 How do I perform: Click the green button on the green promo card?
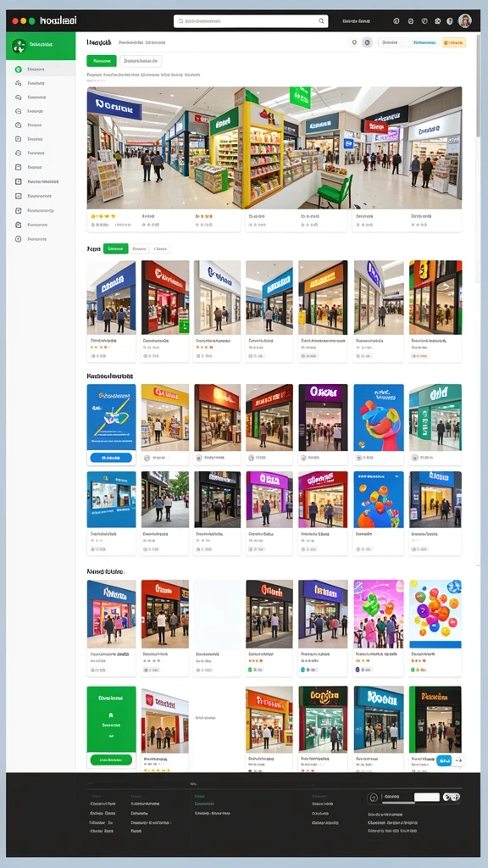111,759
